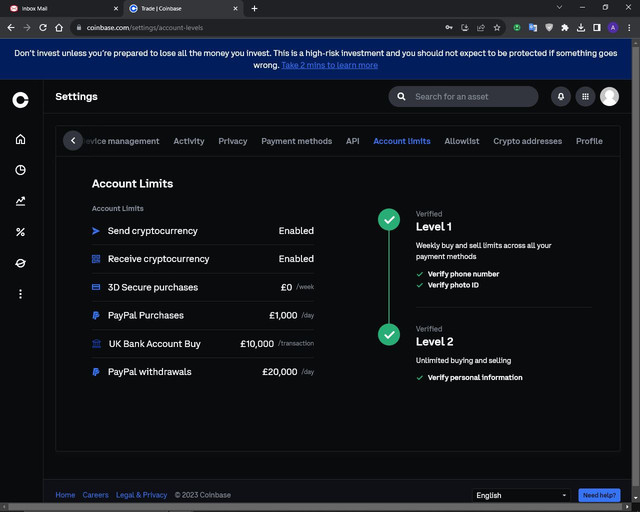The height and width of the screenshot is (512, 640).
Task: Open the percent Earn icon
Action: tap(20, 232)
